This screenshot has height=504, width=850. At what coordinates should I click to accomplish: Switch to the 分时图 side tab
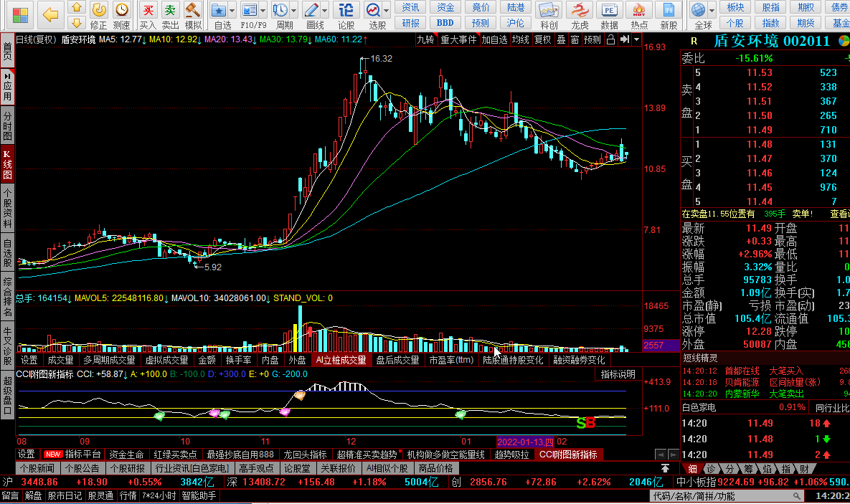tap(8, 124)
